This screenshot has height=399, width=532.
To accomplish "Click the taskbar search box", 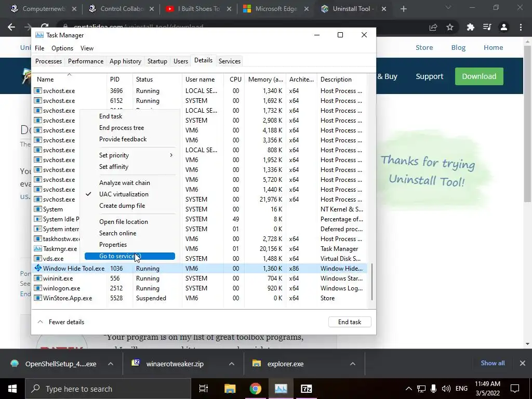I will (x=108, y=389).
